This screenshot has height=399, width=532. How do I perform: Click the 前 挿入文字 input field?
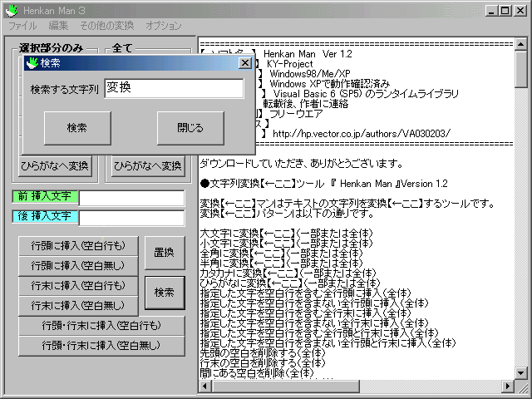pos(131,198)
